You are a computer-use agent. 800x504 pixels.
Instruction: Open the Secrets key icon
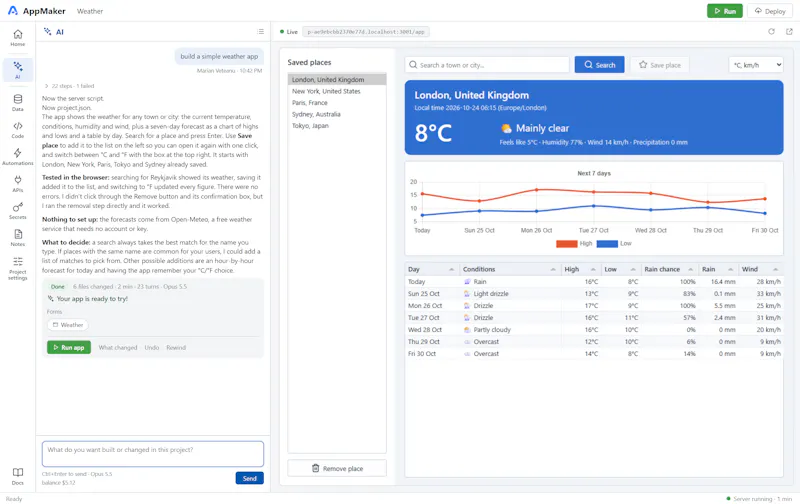tap(18, 211)
